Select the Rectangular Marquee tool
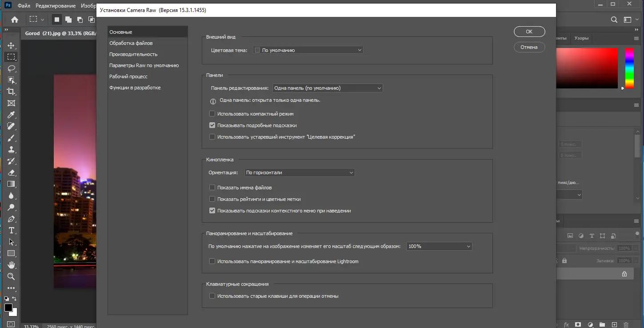644x328 pixels. (x=11, y=57)
